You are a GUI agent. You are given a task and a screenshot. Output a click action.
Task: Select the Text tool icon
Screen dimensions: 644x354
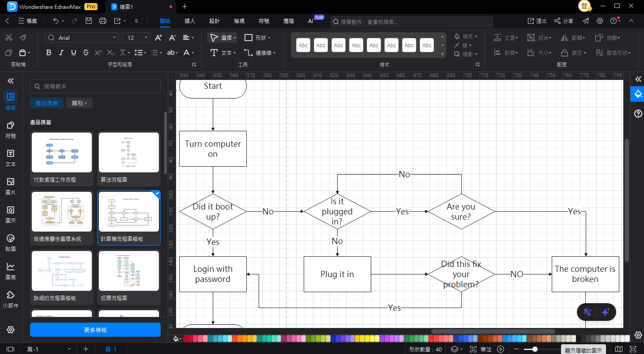(x=214, y=53)
